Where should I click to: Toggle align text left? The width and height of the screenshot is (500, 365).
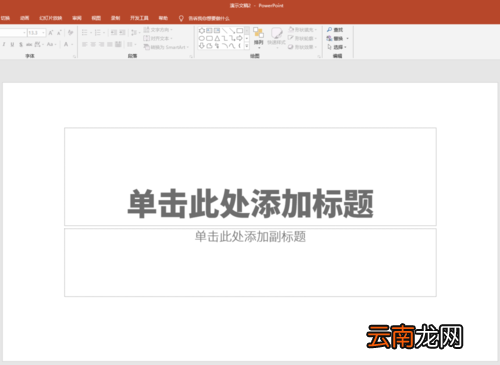coord(84,44)
